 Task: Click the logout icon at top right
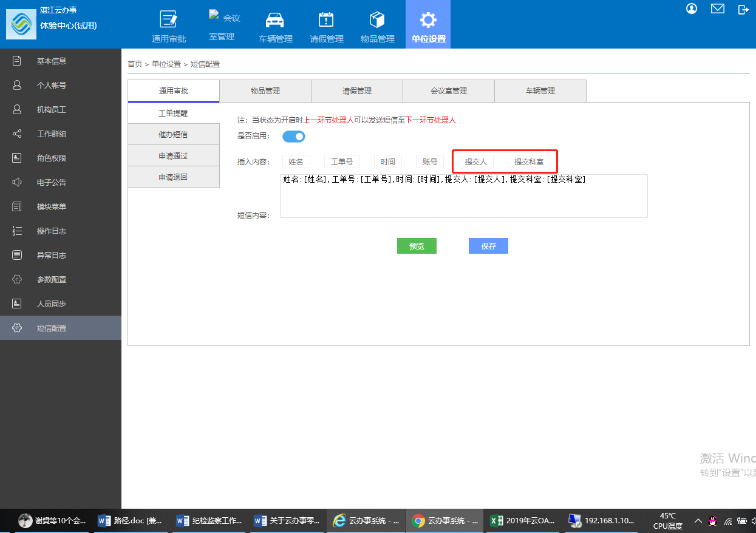[743, 9]
